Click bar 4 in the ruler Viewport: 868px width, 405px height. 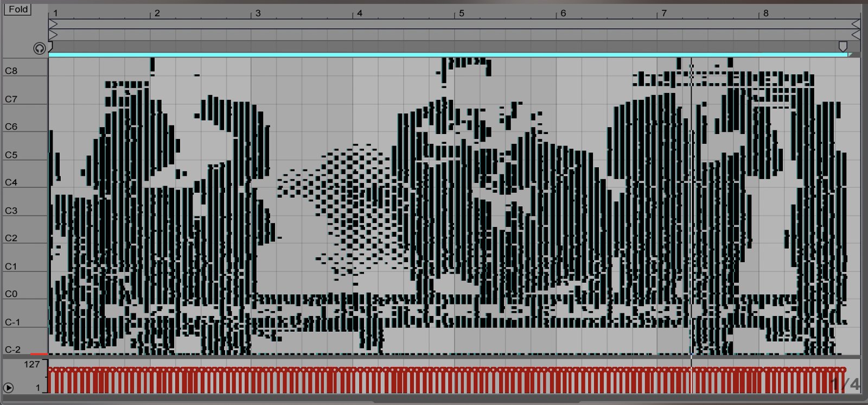pos(359,13)
